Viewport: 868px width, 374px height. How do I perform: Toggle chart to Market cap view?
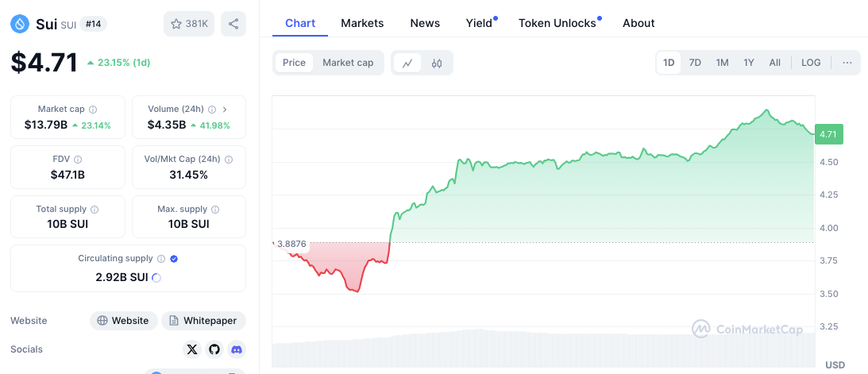click(348, 63)
